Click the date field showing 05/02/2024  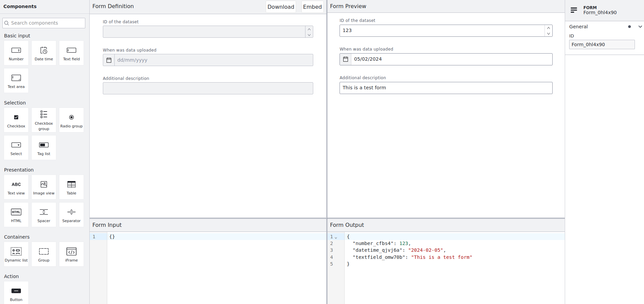tap(452, 59)
